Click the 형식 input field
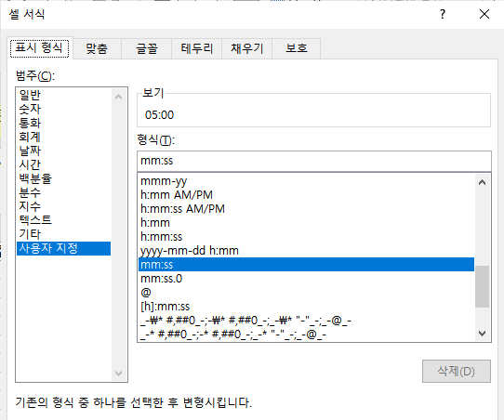 point(314,161)
